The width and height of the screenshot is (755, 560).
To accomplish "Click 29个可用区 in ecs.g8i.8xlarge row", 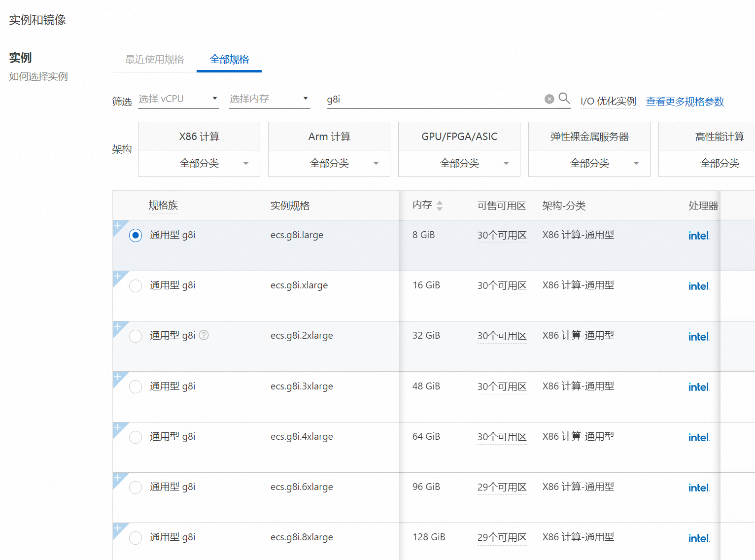I will [x=502, y=538].
